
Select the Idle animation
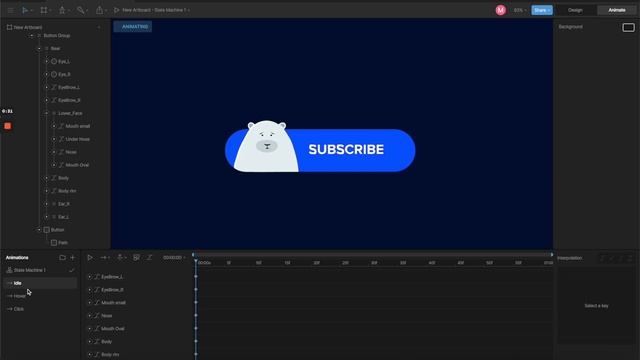click(x=40, y=283)
